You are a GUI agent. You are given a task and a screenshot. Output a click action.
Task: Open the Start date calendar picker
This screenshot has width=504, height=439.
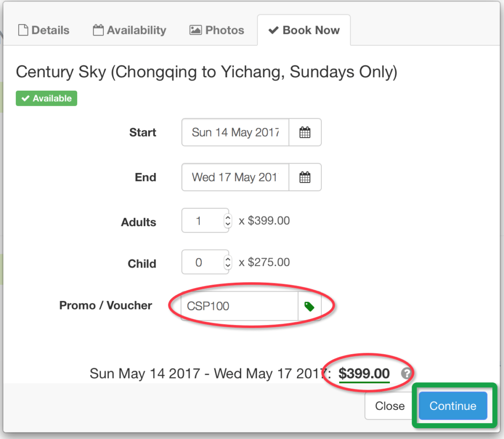point(305,132)
